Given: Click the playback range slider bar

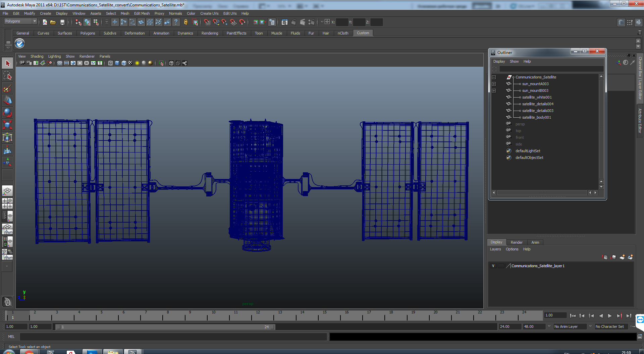Looking at the screenshot, I should pos(165,327).
